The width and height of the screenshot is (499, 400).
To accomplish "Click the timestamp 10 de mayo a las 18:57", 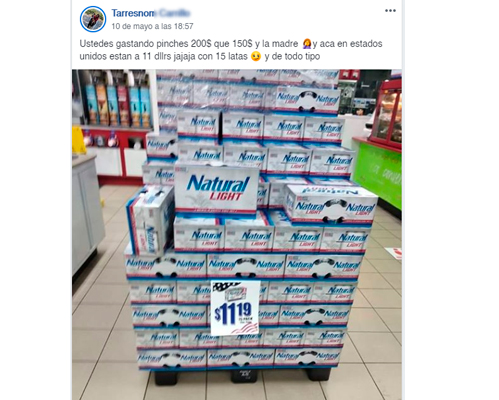I will tap(152, 26).
